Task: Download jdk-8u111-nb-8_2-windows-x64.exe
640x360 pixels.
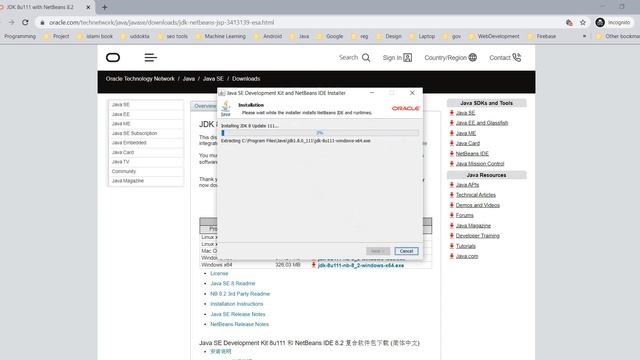Action: pyautogui.click(x=361, y=265)
